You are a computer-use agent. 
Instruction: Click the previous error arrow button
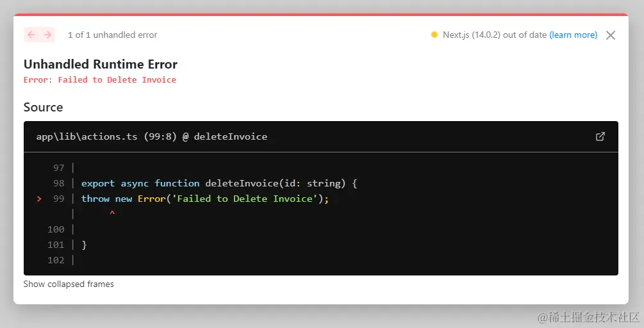coord(31,35)
